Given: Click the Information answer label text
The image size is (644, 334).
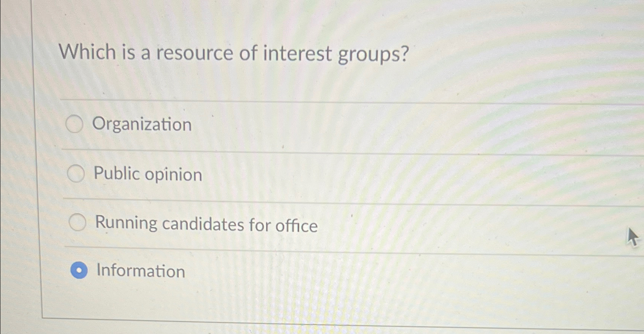Looking at the screenshot, I should (x=141, y=271).
